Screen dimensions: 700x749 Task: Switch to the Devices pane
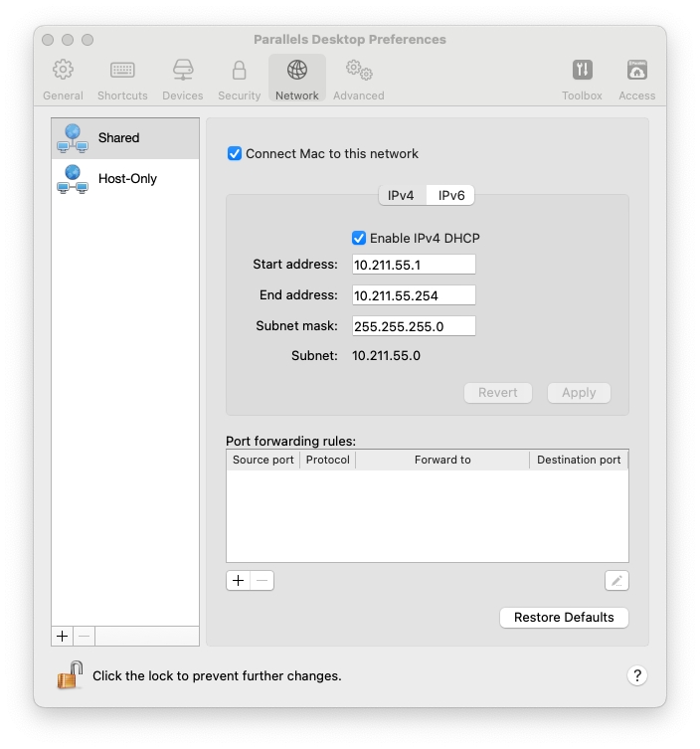coord(182,80)
